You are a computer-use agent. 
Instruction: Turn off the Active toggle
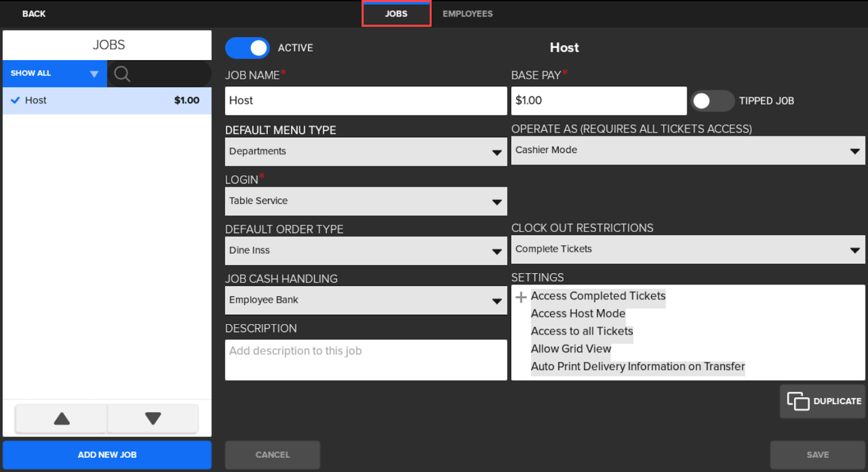247,48
